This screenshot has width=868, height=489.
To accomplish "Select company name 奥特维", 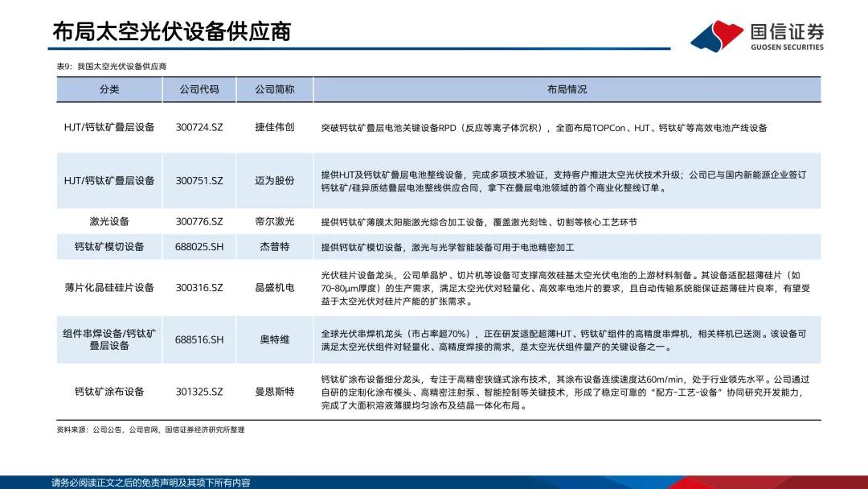I will pyautogui.click(x=275, y=339).
